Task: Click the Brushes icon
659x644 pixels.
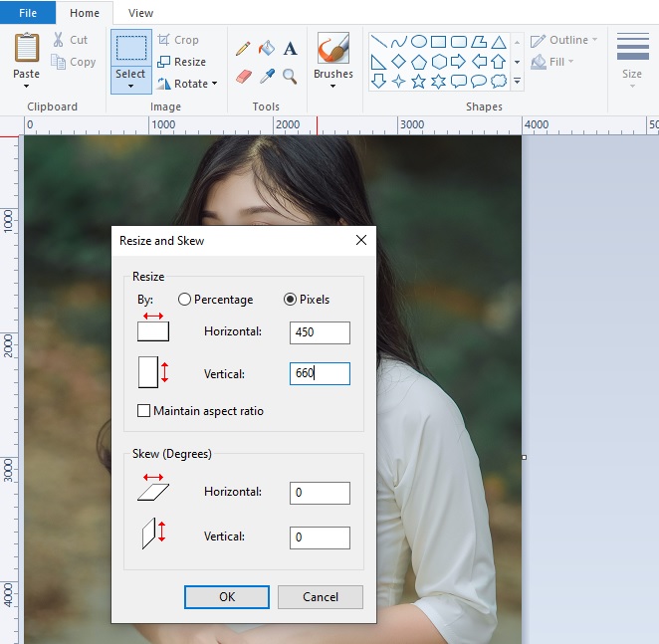Action: pos(333,48)
